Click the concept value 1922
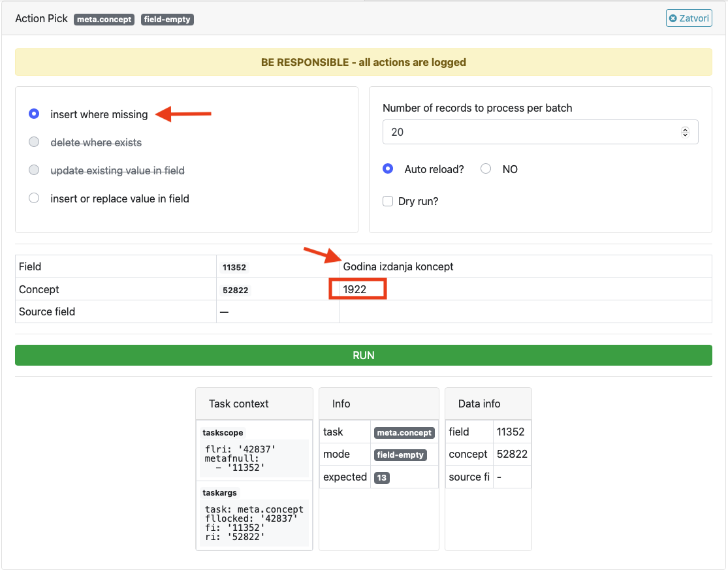The image size is (728, 572). [x=355, y=289]
